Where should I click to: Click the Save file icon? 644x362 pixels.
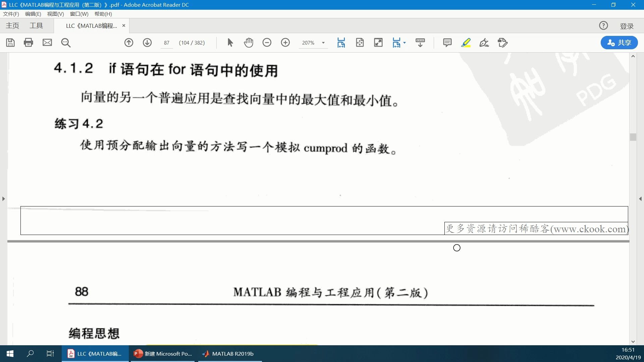click(x=10, y=43)
